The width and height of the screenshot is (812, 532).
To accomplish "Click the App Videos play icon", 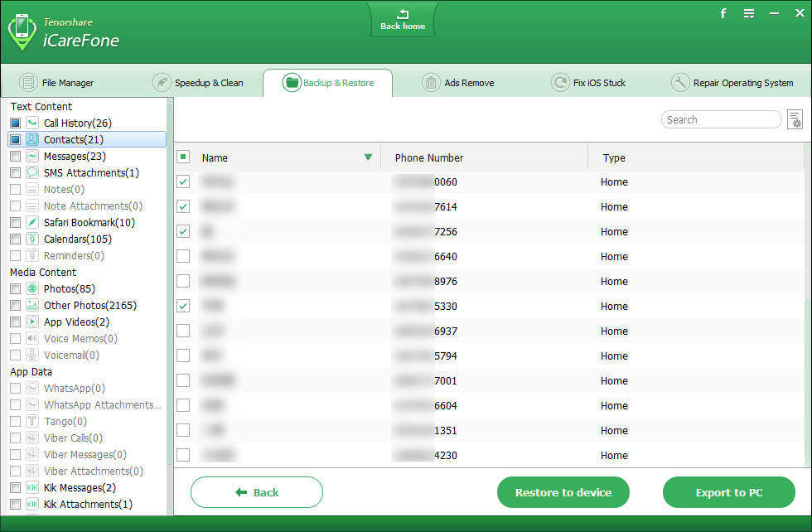I will [32, 322].
